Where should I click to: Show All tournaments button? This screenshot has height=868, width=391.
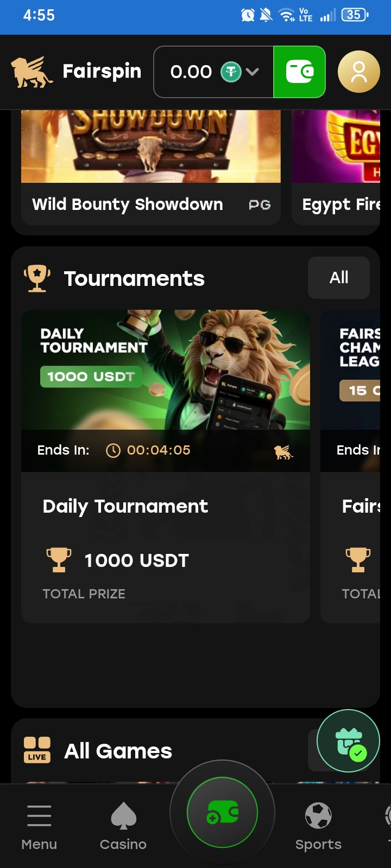(x=339, y=278)
